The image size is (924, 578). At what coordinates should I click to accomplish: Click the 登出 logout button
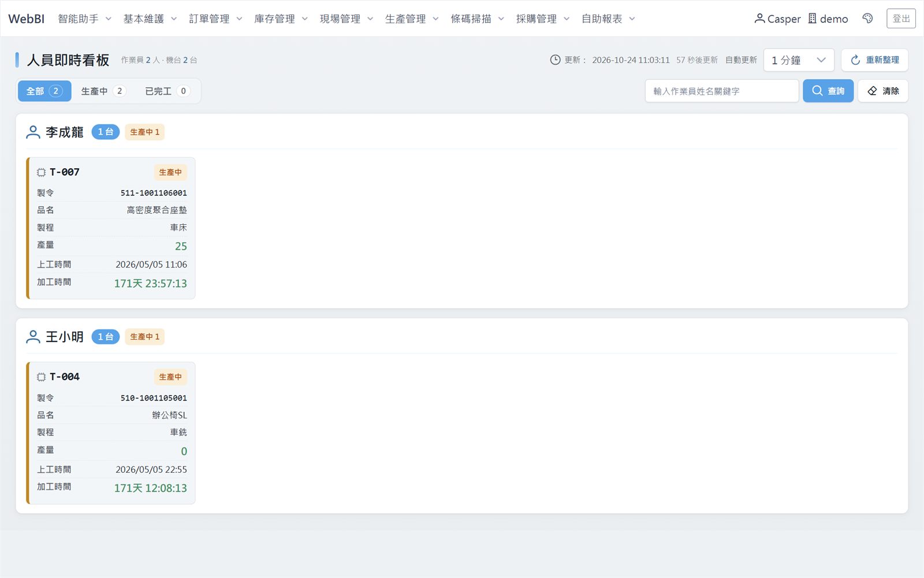901,18
